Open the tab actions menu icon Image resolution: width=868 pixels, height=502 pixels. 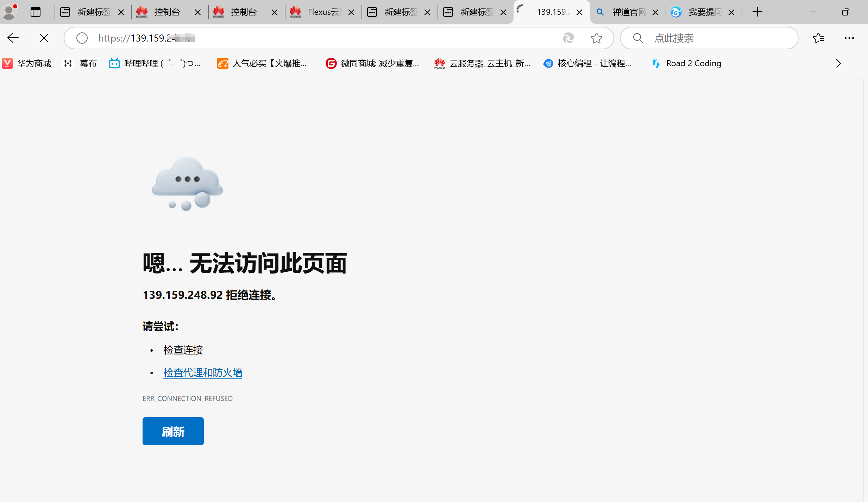36,12
